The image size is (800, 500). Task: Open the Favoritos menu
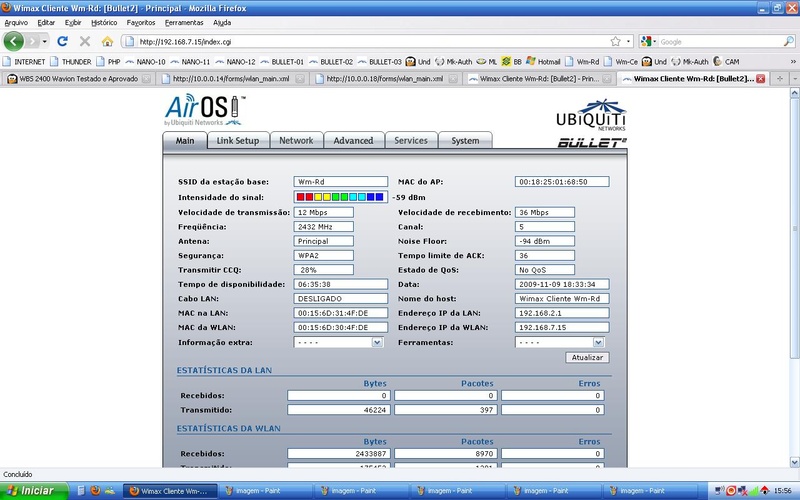[x=141, y=22]
